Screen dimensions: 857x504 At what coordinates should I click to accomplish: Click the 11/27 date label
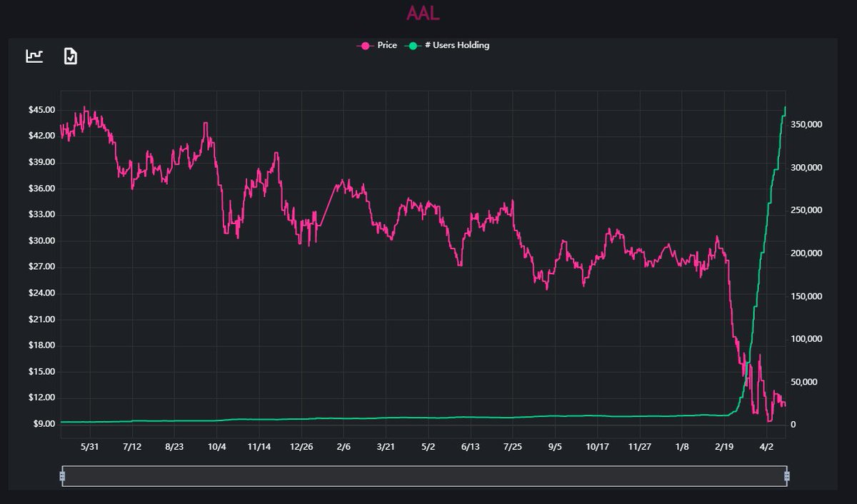(x=639, y=447)
